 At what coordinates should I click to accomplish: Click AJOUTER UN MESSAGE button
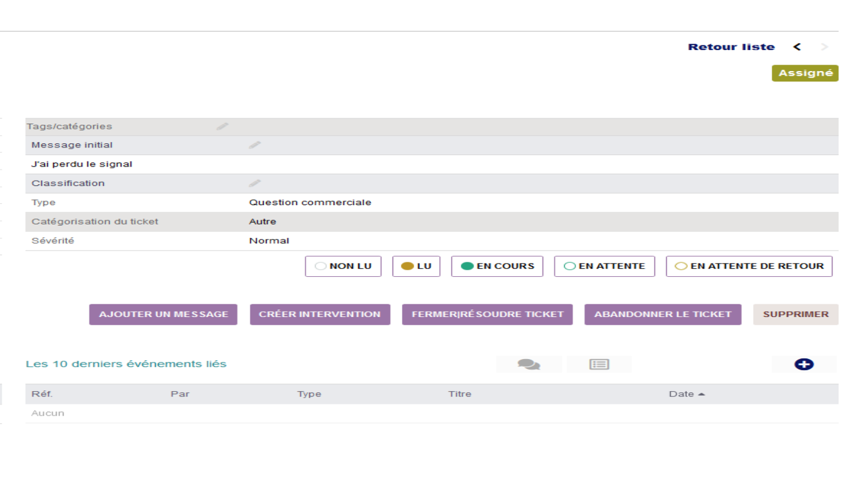coord(163,314)
